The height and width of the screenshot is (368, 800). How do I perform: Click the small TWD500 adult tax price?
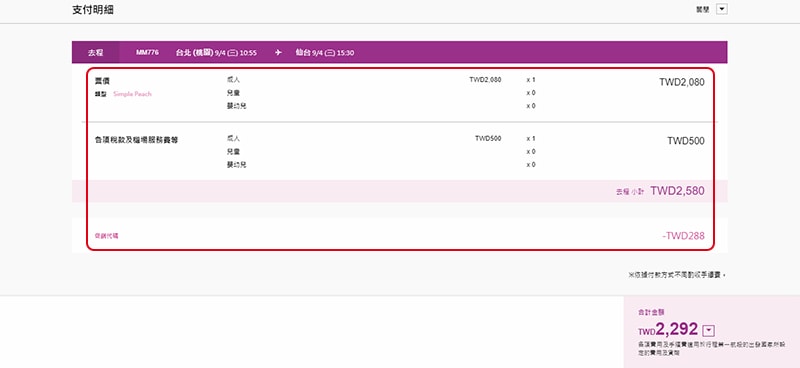point(488,138)
